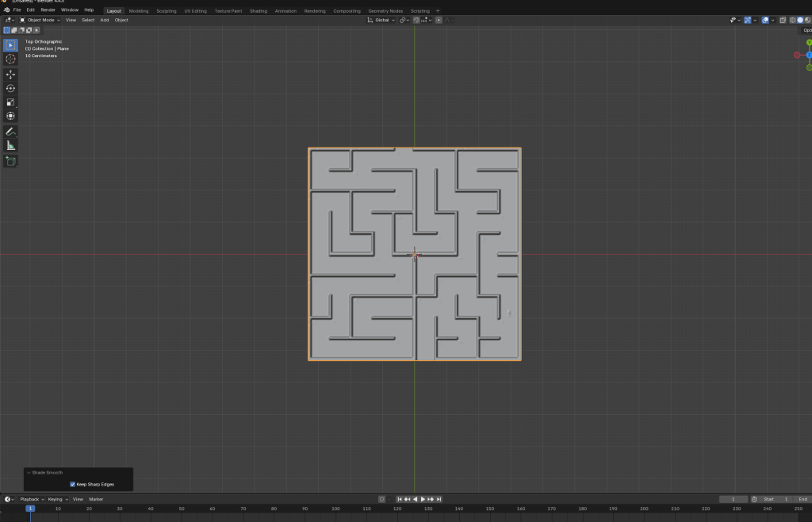Select the Annotate pencil tool

point(10,131)
